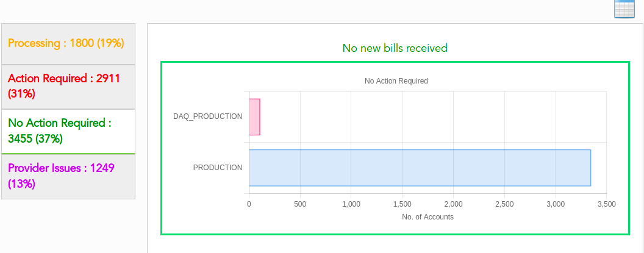This screenshot has height=253, width=644.
Task: Click the 2,000 tick label
Action: click(453, 204)
